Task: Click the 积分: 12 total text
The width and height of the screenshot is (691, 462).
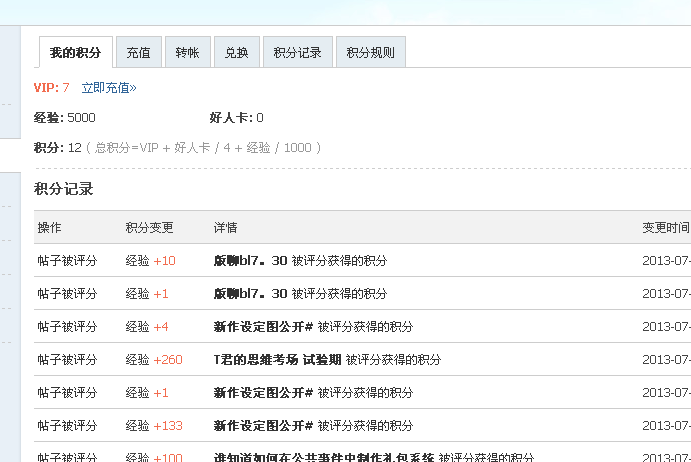Action: (x=58, y=148)
